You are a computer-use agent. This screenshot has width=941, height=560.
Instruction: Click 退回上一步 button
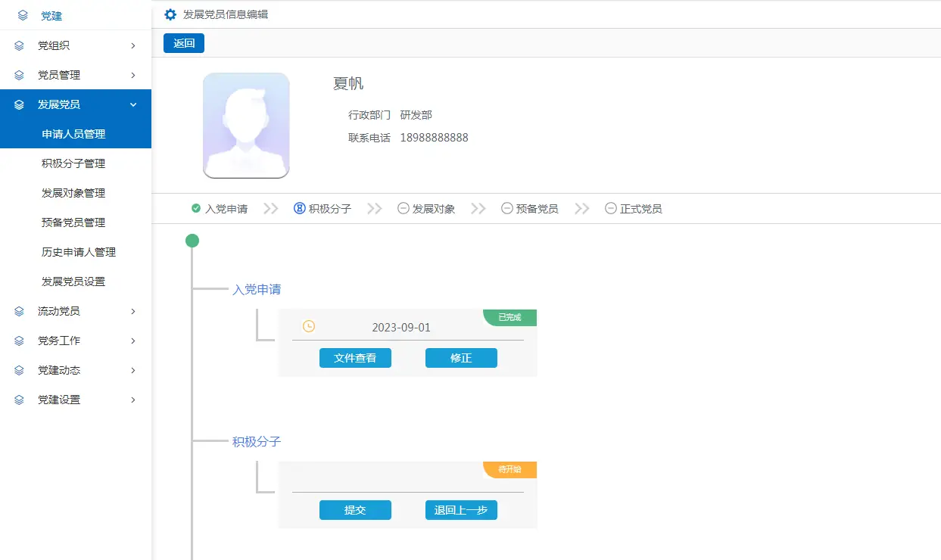461,510
